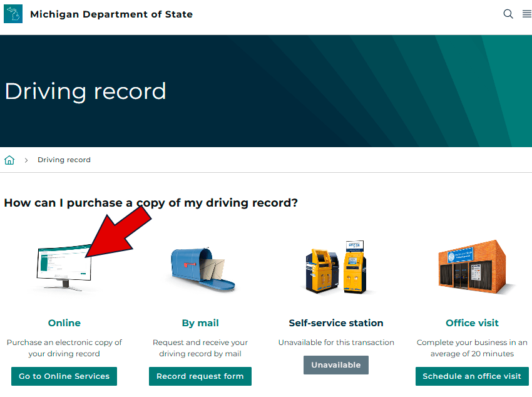Image resolution: width=532 pixels, height=397 pixels.
Task: Click the Driving record banner title
Action: tap(85, 91)
